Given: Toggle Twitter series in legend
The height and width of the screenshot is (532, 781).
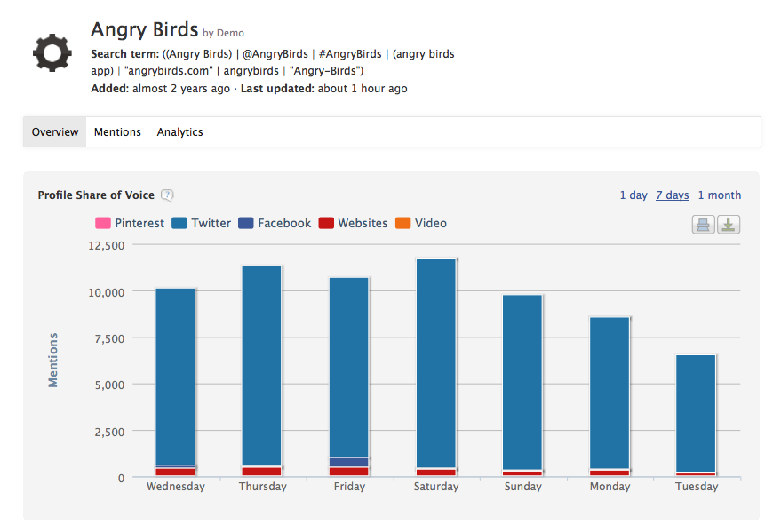Looking at the screenshot, I should [202, 224].
